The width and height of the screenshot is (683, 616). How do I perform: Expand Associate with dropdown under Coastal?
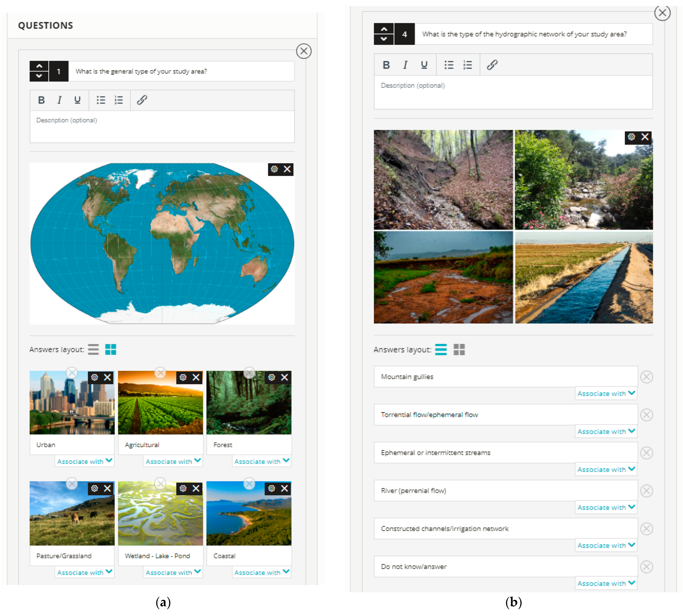261,572
